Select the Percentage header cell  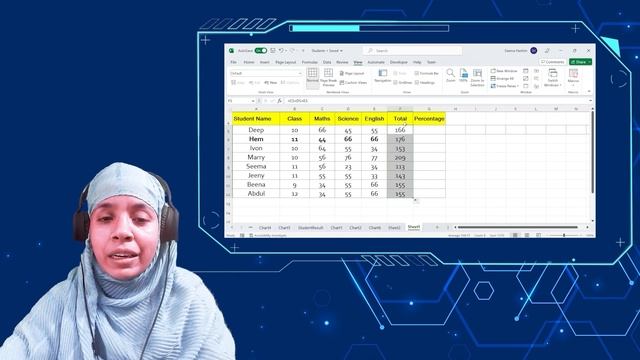pos(429,119)
